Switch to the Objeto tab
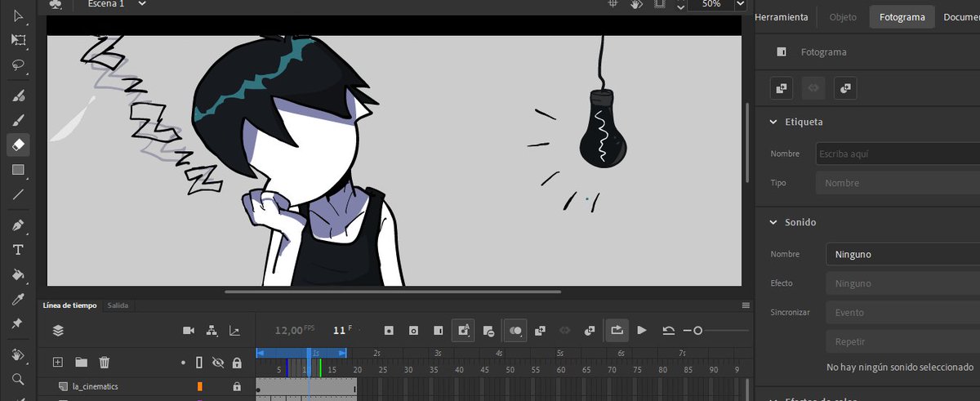Screen dimensions: 980x401 pyautogui.click(x=843, y=16)
